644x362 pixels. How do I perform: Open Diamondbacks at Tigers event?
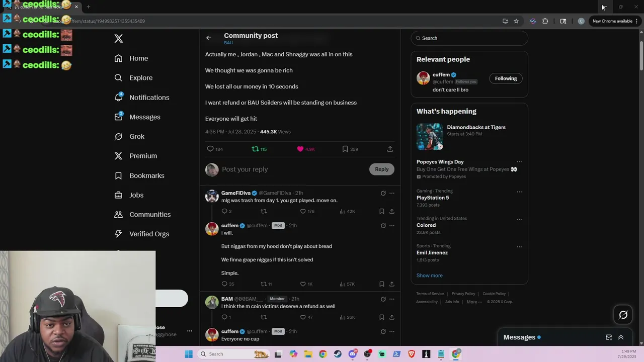coord(469,136)
